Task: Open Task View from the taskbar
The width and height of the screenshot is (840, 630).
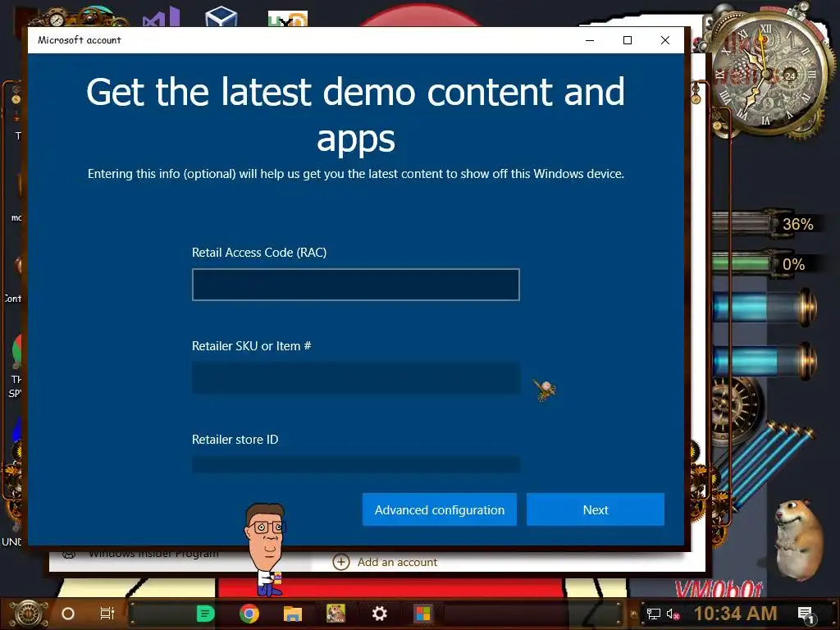Action: tap(107, 614)
